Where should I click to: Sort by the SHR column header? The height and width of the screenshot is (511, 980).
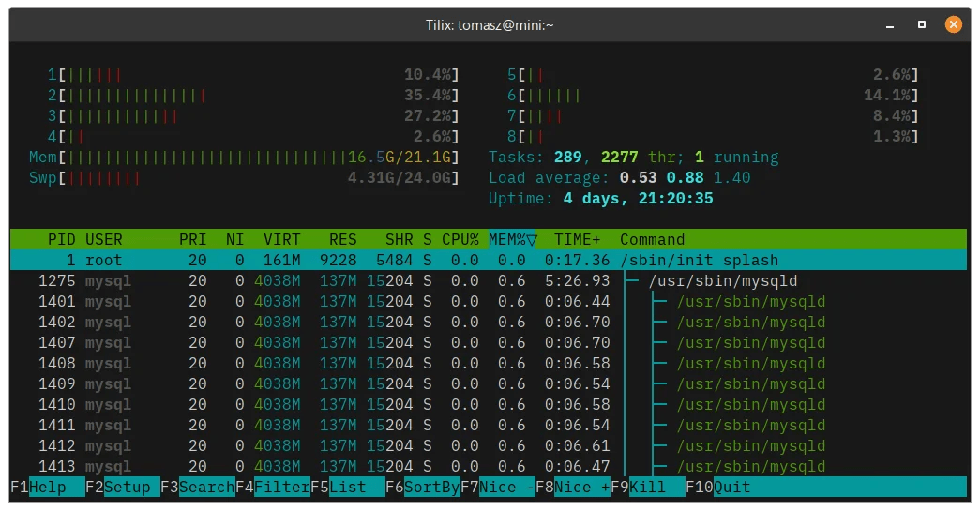tap(399, 240)
